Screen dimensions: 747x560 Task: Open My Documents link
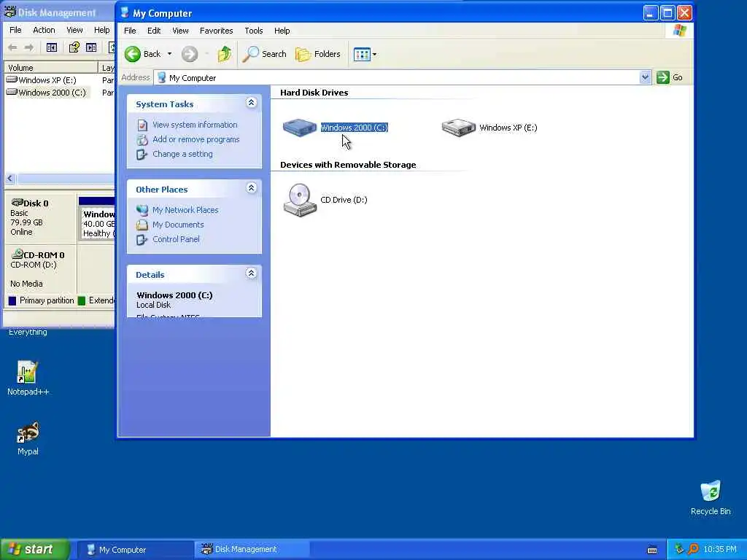pos(178,225)
